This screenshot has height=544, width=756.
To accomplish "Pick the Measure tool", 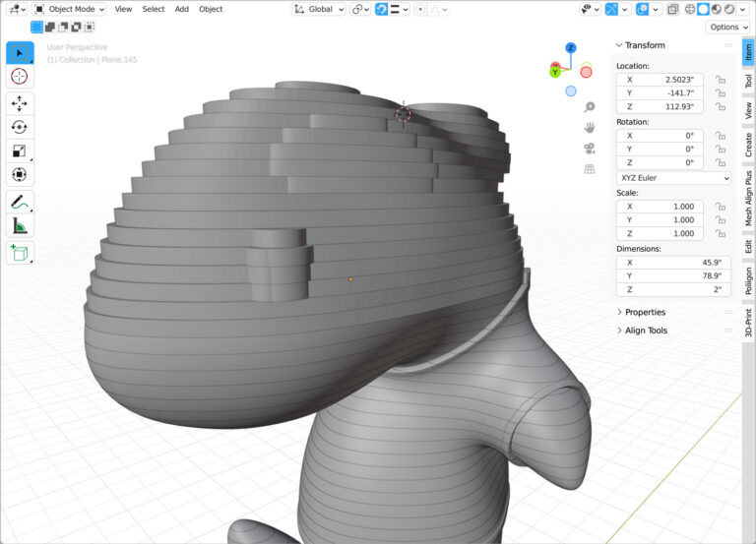I will point(20,225).
